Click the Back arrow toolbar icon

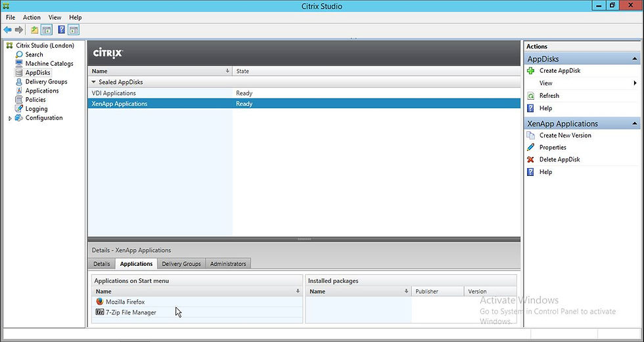coord(7,30)
